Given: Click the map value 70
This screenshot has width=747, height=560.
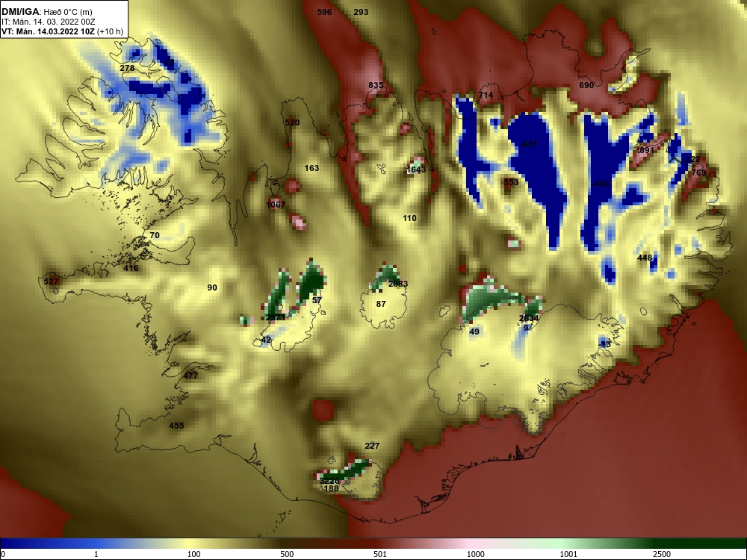Looking at the screenshot, I should (155, 235).
